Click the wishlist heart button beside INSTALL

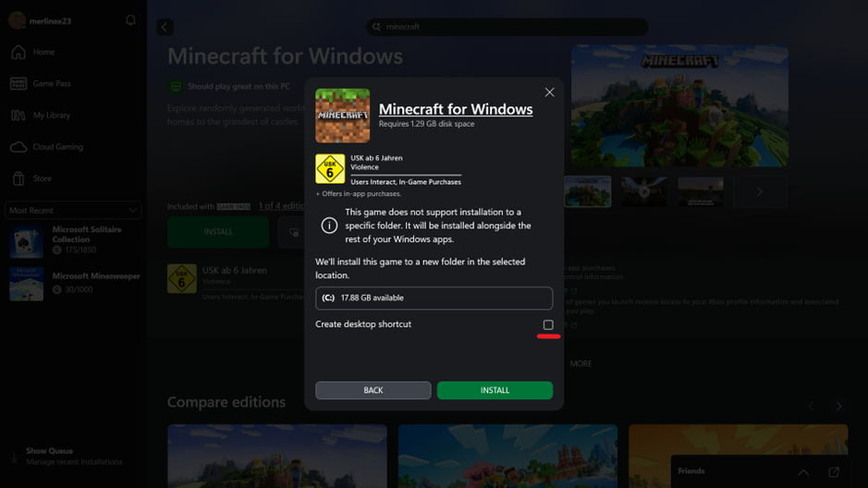[x=292, y=232]
